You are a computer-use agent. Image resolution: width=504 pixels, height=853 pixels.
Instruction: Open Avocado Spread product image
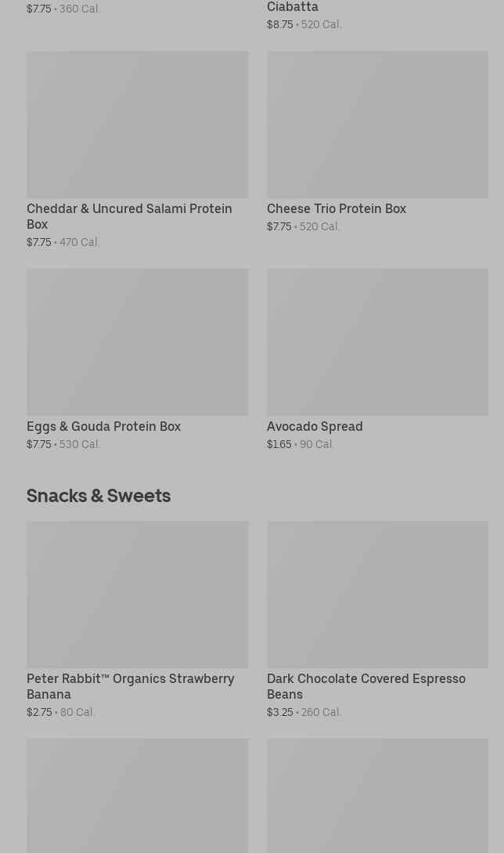click(377, 342)
